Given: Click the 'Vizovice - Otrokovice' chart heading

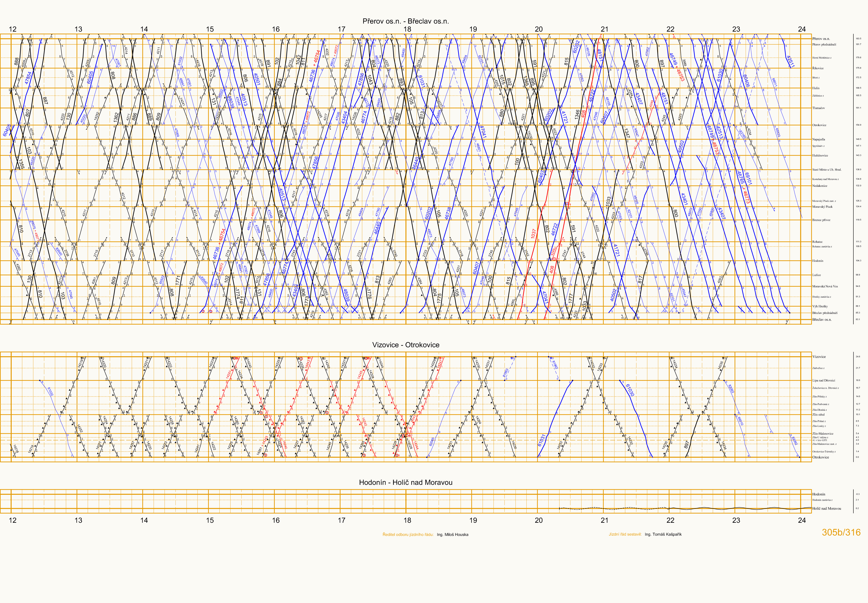Looking at the screenshot, I should click(406, 345).
